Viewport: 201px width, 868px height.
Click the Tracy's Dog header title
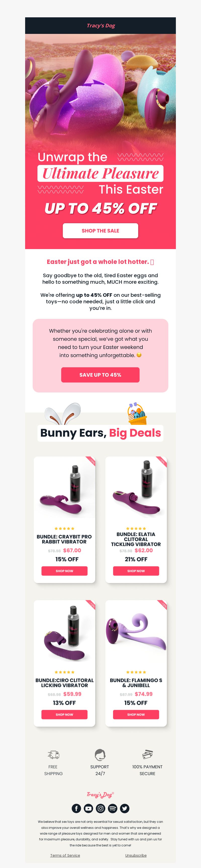(100, 26)
